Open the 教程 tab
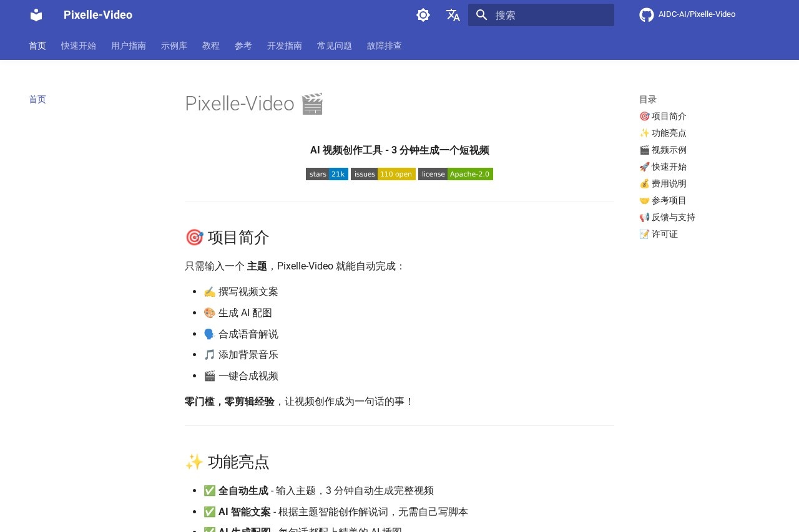 coord(211,46)
